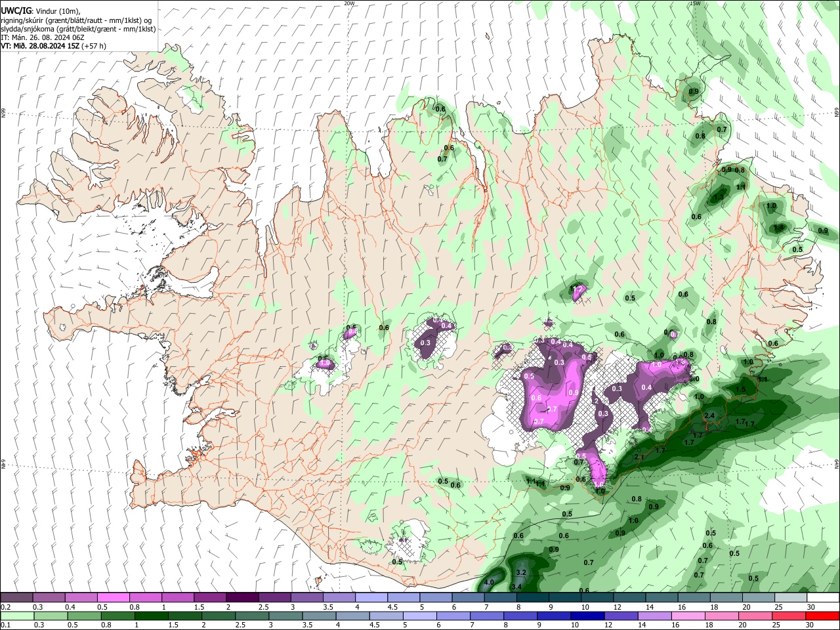Click the '20W' longitude label
The height and width of the screenshot is (630, 840).
[x=349, y=3]
